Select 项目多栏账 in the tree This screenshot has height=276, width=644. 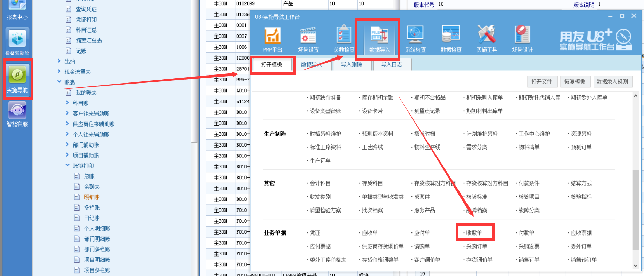(97, 270)
